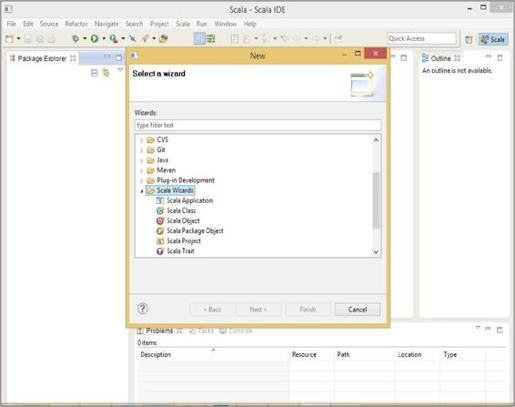Click the Open Task folder icon in toolbar
Screen dimensions: 515x407
coord(163,39)
